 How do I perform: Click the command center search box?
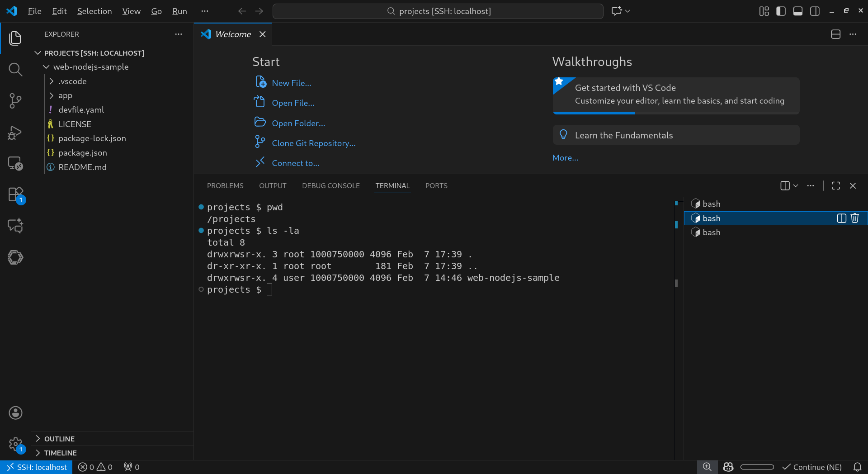(x=438, y=11)
